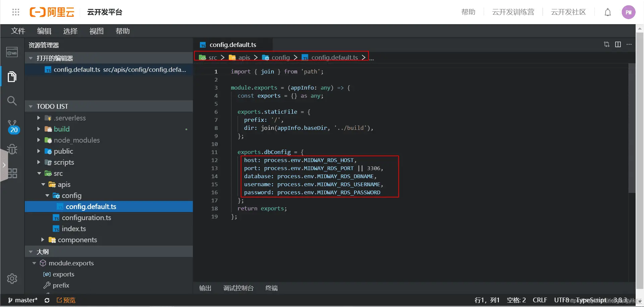Switch to the 终端 tab
The height and width of the screenshot is (307, 644).
click(x=271, y=288)
